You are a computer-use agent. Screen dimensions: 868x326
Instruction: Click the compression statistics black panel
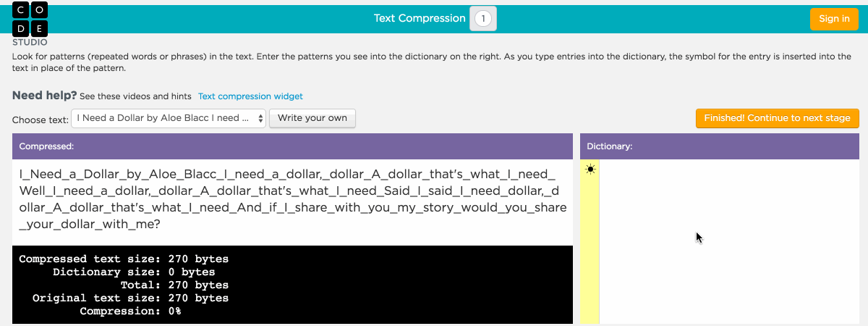(292, 285)
